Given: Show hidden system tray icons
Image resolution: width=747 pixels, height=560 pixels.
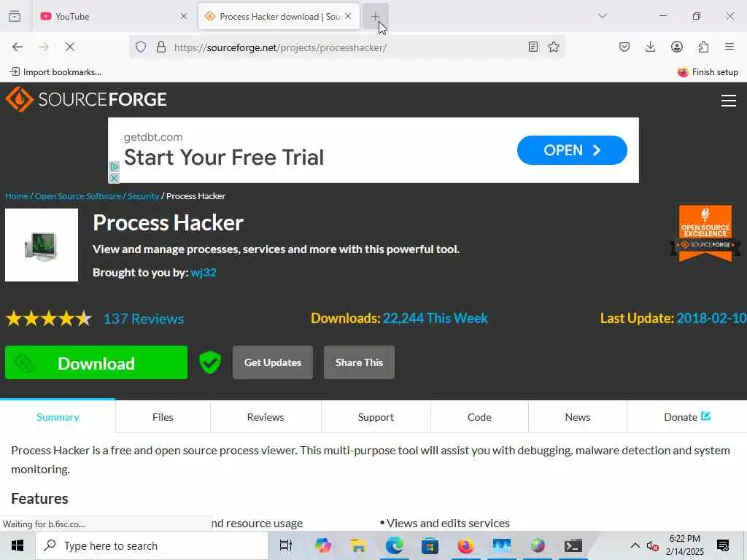Looking at the screenshot, I should pyautogui.click(x=635, y=545).
